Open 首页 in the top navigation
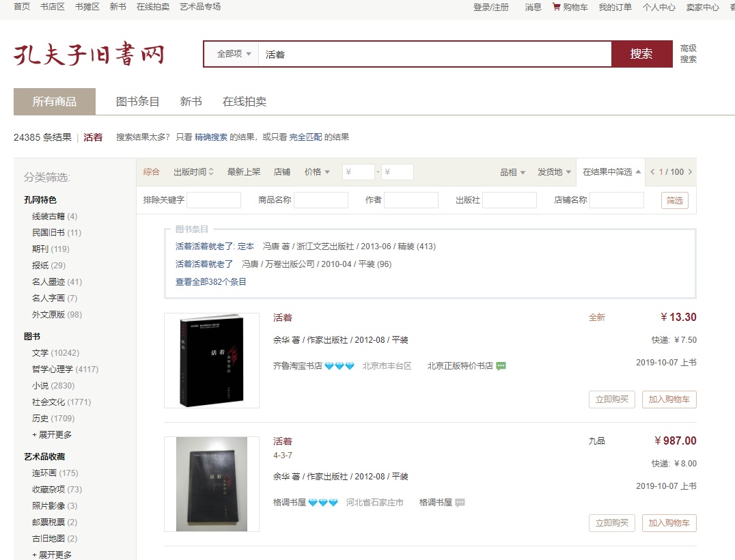Image resolution: width=735 pixels, height=560 pixels. (x=22, y=7)
